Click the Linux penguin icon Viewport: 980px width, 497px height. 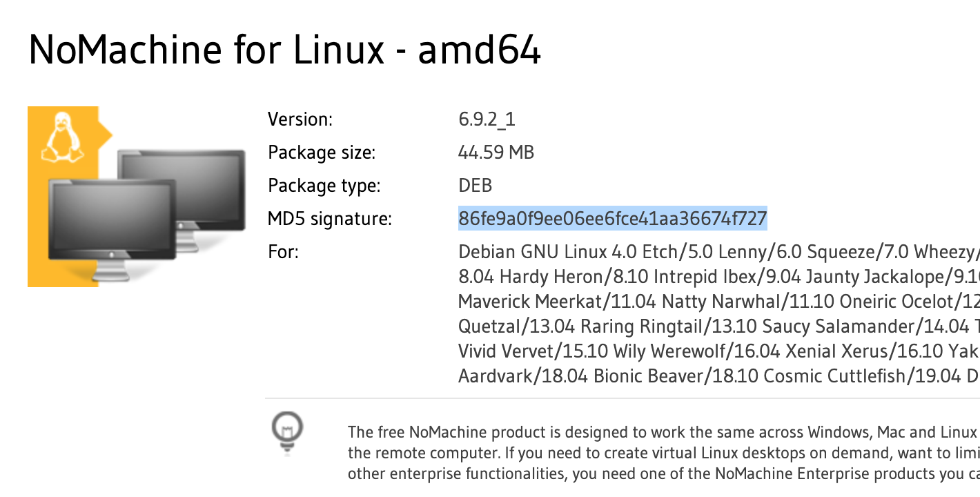[x=63, y=138]
